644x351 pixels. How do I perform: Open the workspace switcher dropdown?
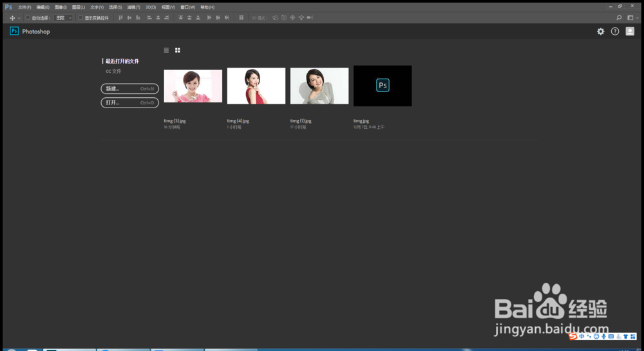coord(632,17)
